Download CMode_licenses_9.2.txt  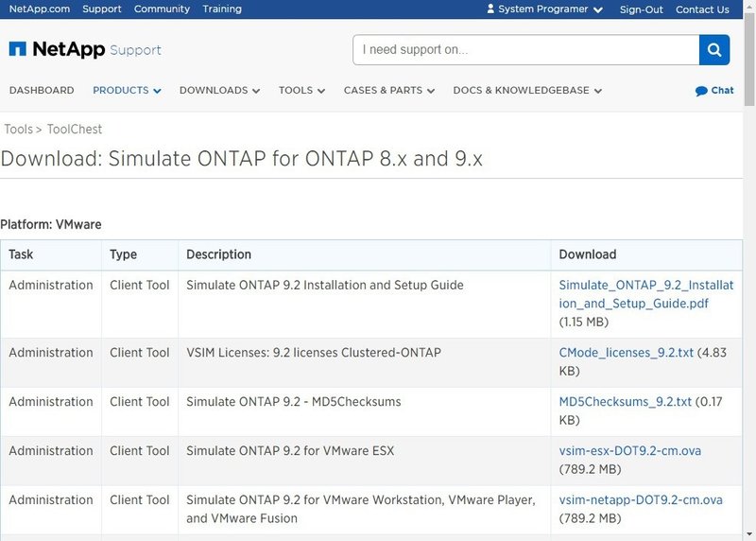pyautogui.click(x=626, y=353)
